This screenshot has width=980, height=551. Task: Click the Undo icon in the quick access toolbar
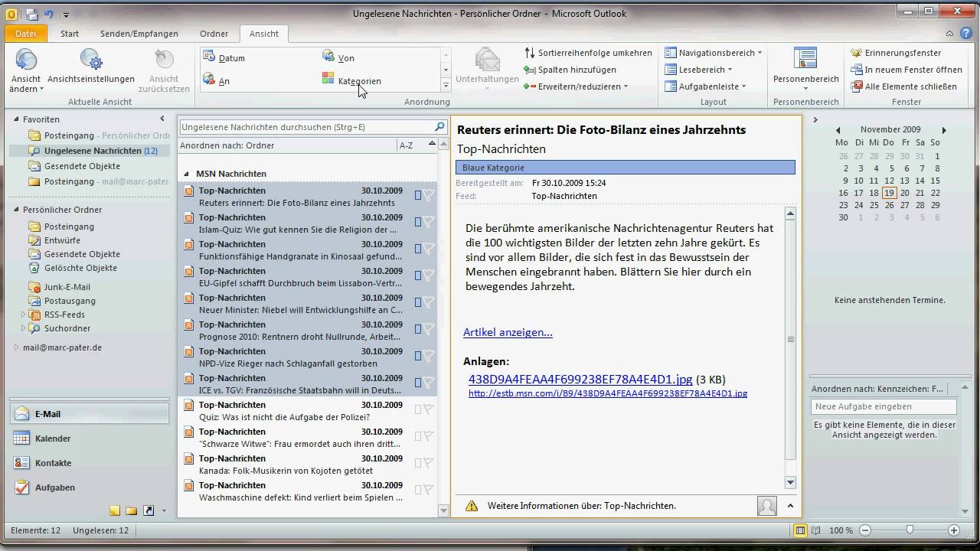click(x=50, y=14)
